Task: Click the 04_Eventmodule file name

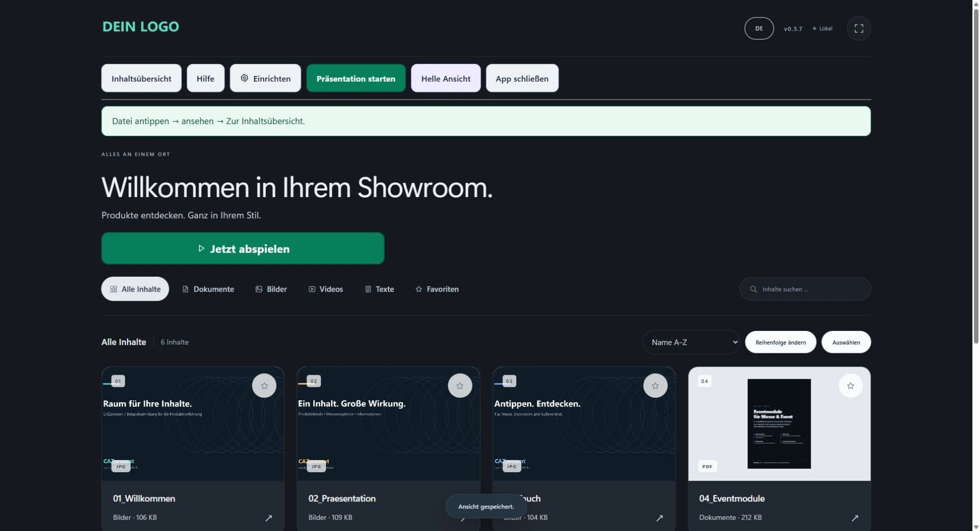Action: click(x=732, y=498)
